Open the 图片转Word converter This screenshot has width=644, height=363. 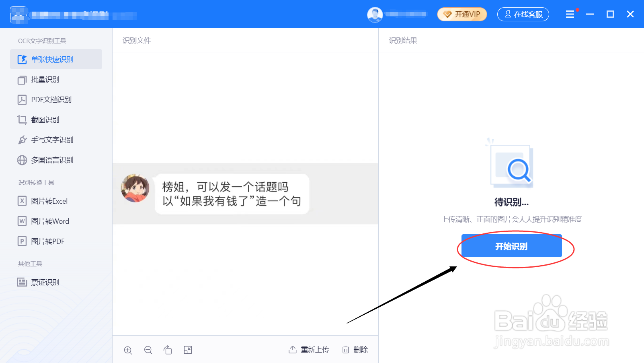[x=50, y=221]
